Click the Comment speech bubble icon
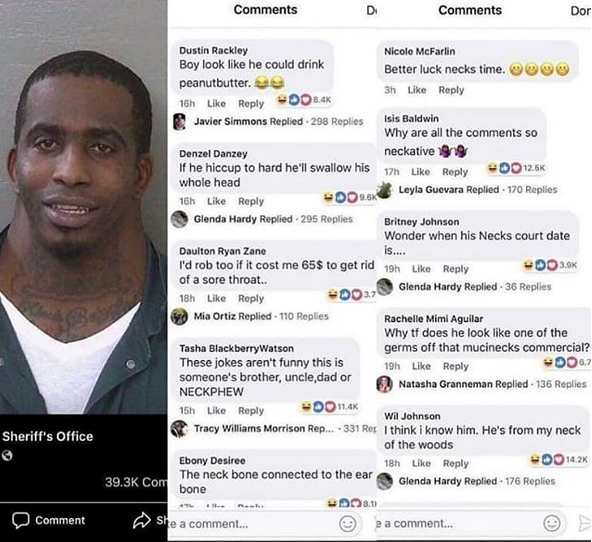The image size is (592, 542). [x=20, y=520]
